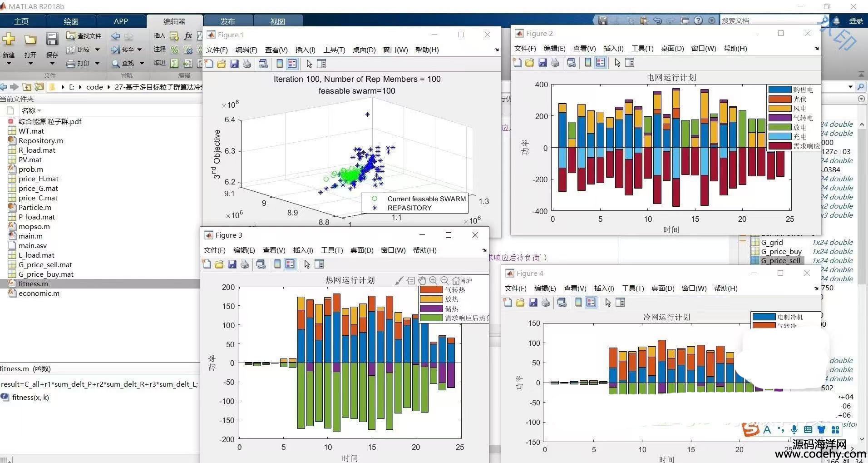
Task: Click the 购售电 blue legend swatch in Figure 2
Action: [780, 90]
